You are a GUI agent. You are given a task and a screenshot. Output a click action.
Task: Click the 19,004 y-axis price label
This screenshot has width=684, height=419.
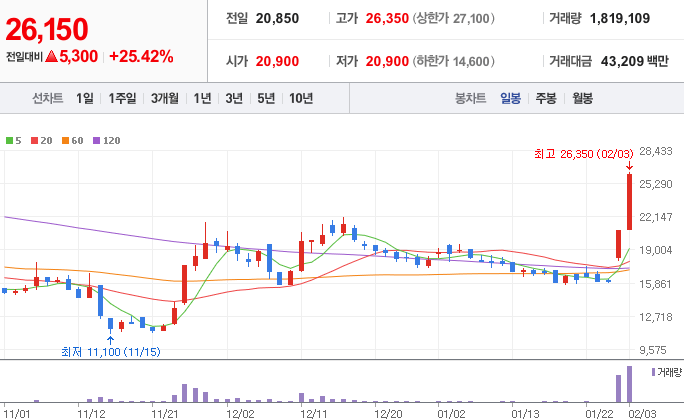pyautogui.click(x=656, y=250)
